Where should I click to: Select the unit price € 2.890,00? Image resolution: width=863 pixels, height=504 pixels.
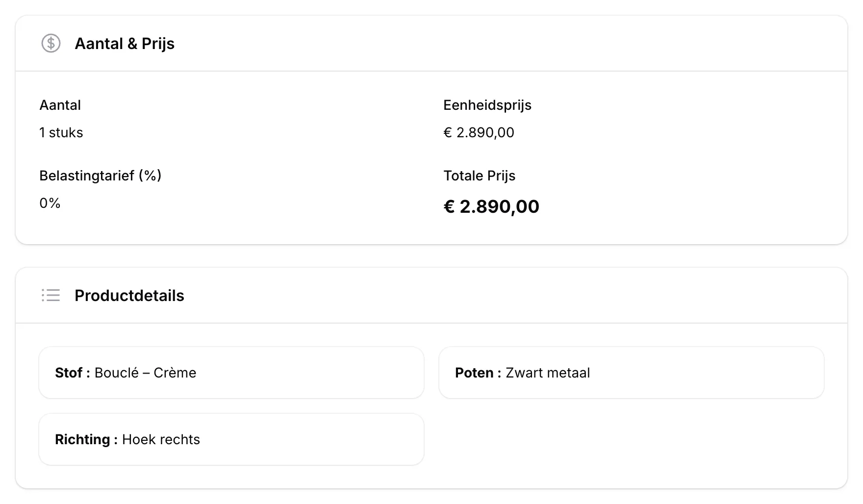[x=479, y=132]
